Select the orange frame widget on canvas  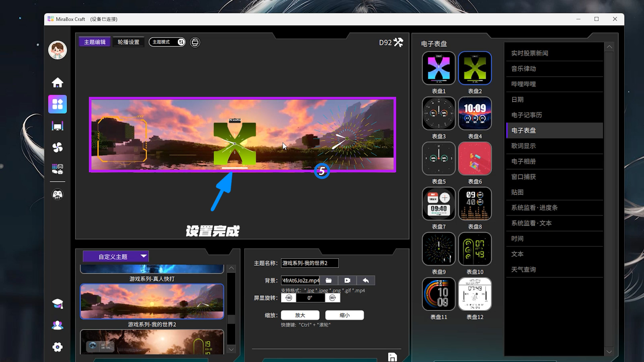(122, 139)
